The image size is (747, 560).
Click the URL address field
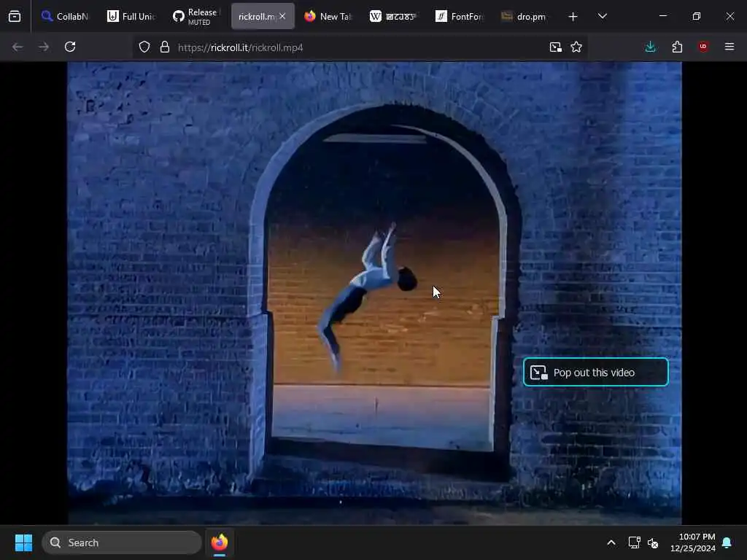click(360, 47)
